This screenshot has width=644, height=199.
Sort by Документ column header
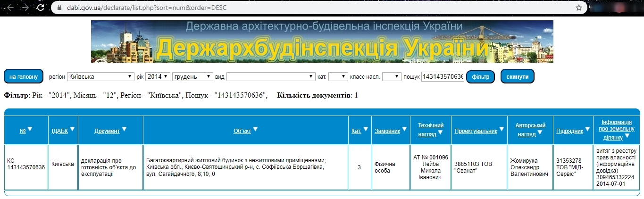coord(107,131)
